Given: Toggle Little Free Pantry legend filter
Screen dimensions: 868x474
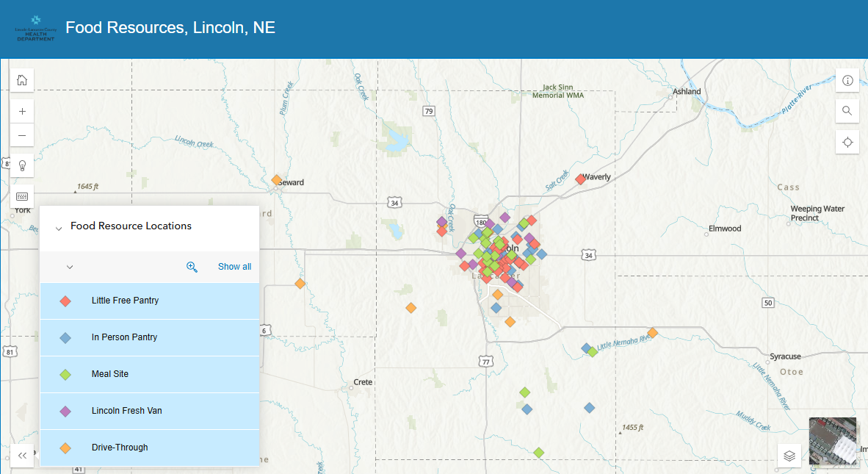Looking at the screenshot, I should (x=150, y=301).
